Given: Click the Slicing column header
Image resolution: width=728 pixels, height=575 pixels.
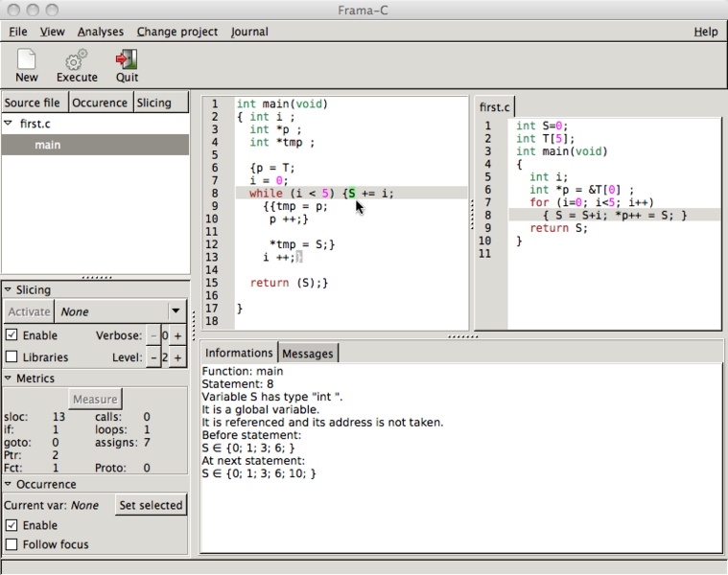Looking at the screenshot, I should pos(161,103).
